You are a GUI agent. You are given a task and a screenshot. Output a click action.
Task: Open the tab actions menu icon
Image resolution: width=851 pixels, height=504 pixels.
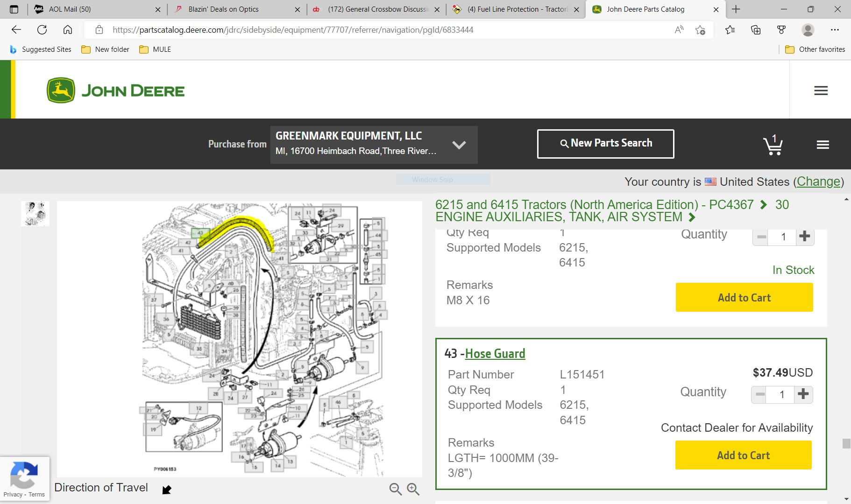point(14,9)
